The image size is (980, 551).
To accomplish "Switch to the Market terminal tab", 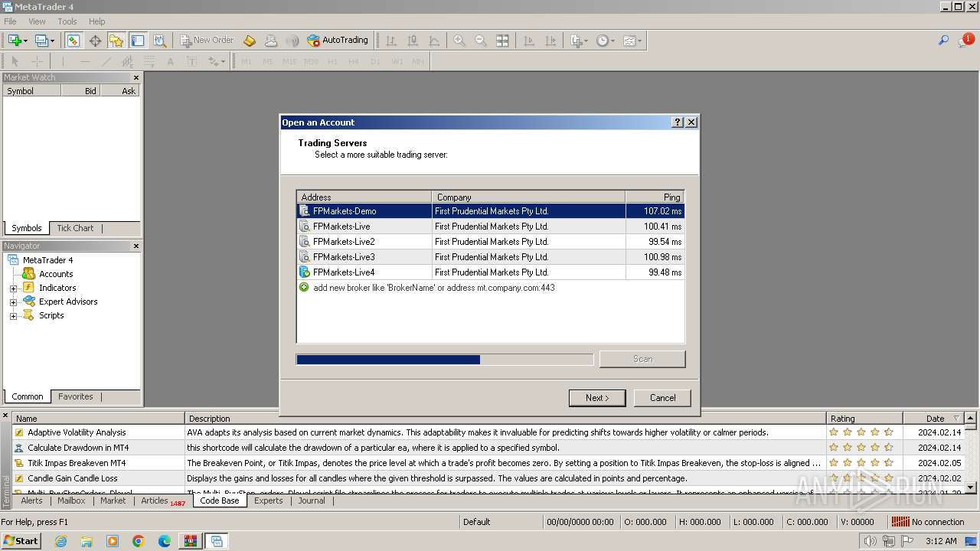I will tap(113, 500).
